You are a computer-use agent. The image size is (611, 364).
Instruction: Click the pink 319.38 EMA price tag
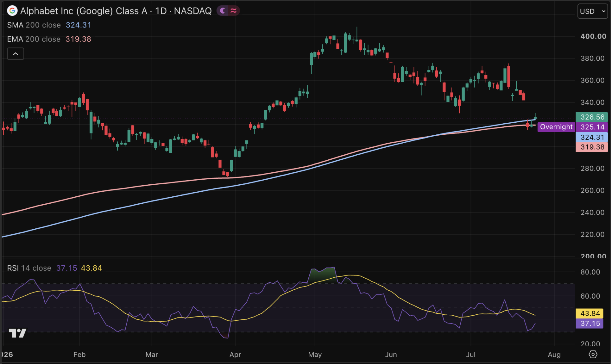(592, 147)
